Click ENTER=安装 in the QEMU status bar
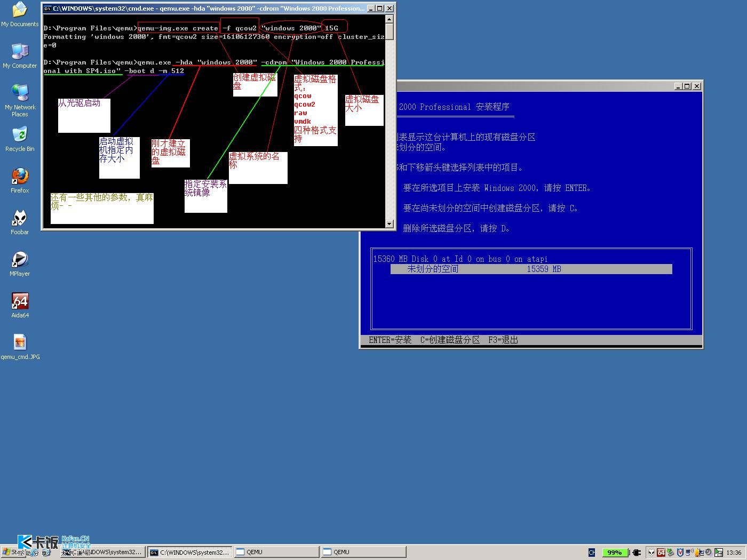The width and height of the screenshot is (747, 560). [390, 340]
